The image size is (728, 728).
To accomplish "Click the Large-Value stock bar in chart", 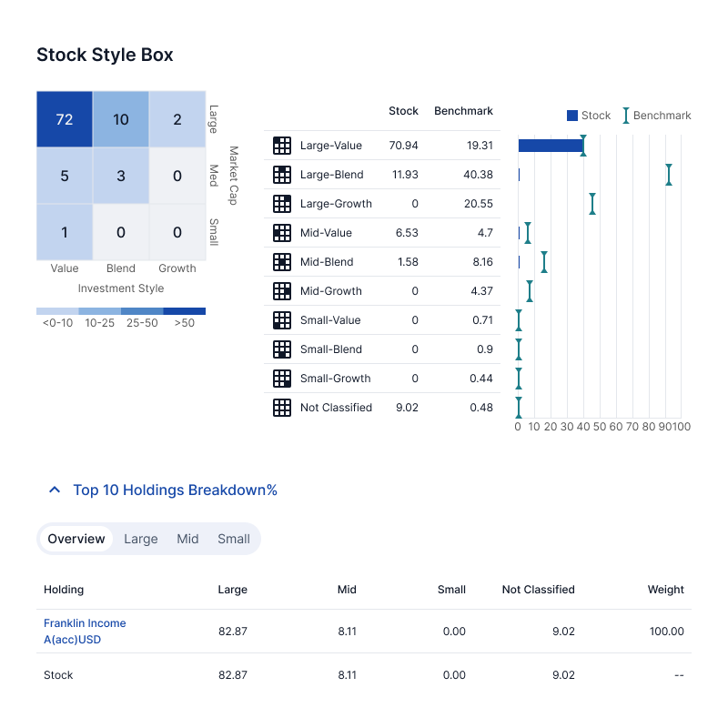I will point(551,146).
